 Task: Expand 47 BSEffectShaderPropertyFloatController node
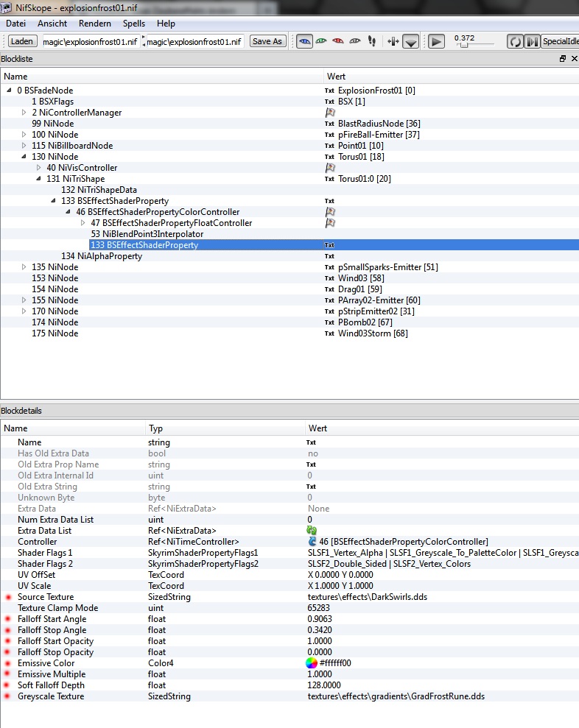[83, 223]
